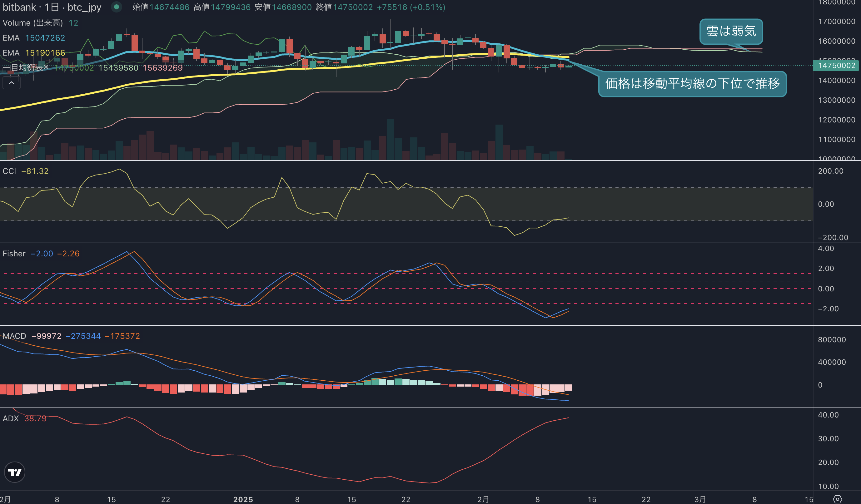Click the 価格は移動平均線の下位で推移 callout
861x504 pixels.
[x=693, y=84]
